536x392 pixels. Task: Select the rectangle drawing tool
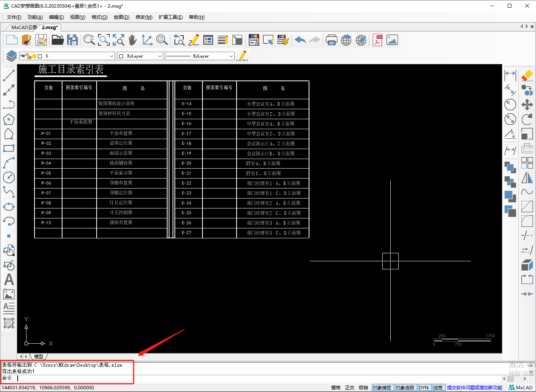(9, 148)
